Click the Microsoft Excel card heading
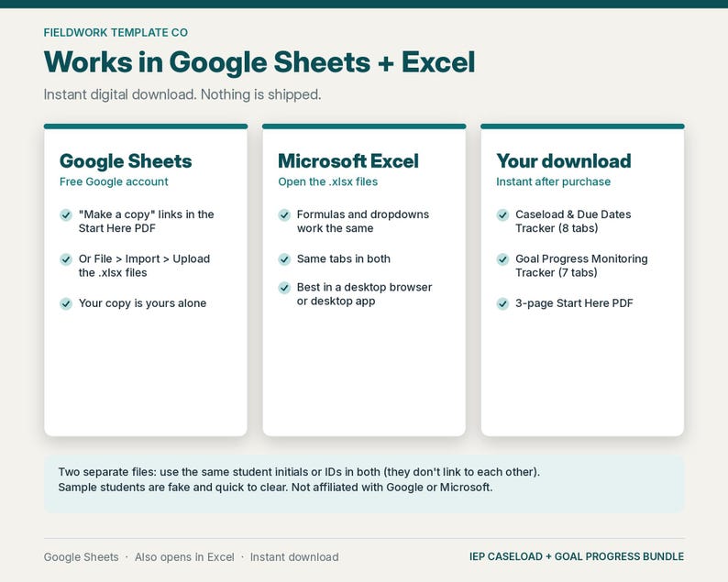Viewport: 728px width, 582px height. coord(348,161)
